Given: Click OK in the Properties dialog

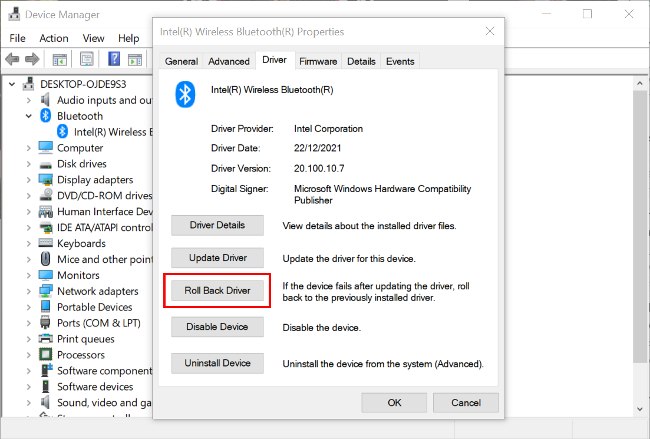Looking at the screenshot, I should (x=394, y=403).
